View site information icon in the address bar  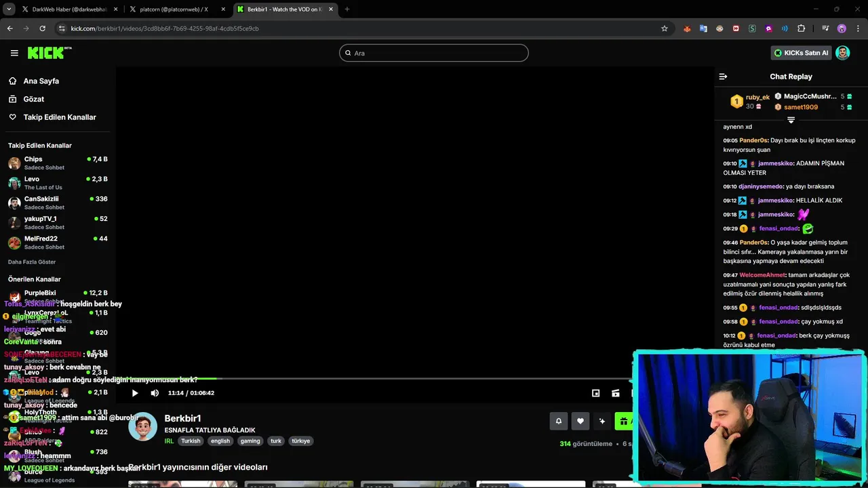click(62, 28)
